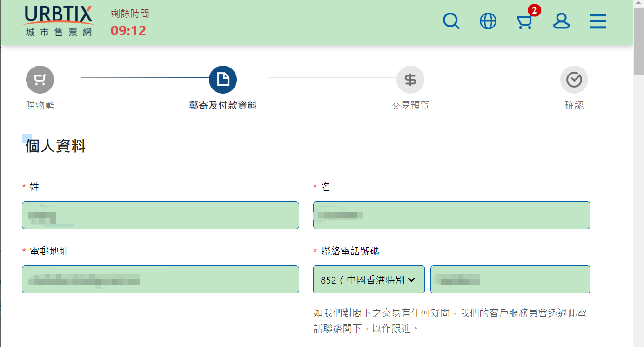Select the blue document step circle icon
644x347 pixels.
(x=223, y=80)
